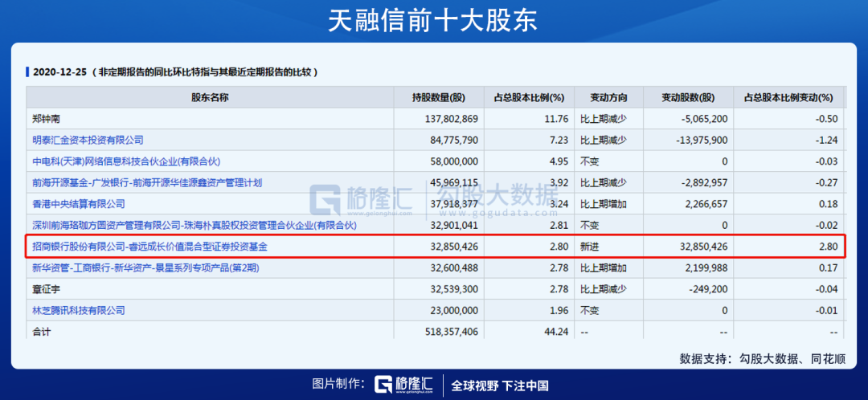Open 明泰汇金资本投资有限公司 shareholder link

[x=88, y=140]
